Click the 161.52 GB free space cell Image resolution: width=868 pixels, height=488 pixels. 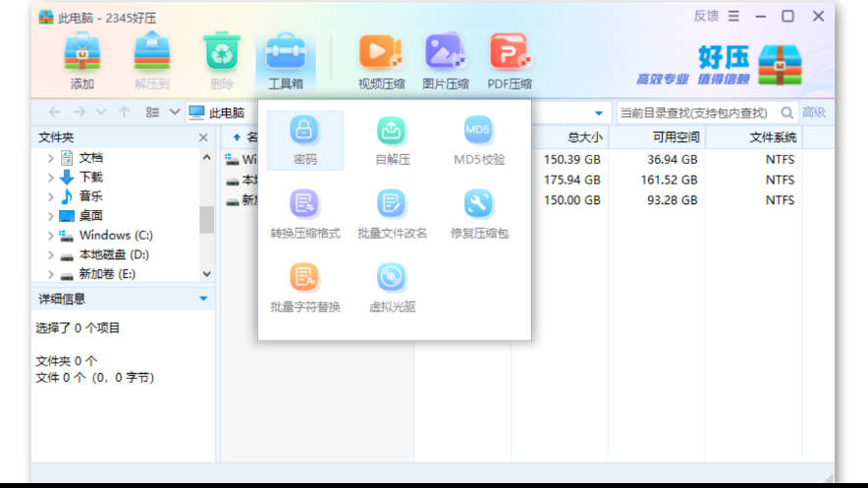click(669, 180)
